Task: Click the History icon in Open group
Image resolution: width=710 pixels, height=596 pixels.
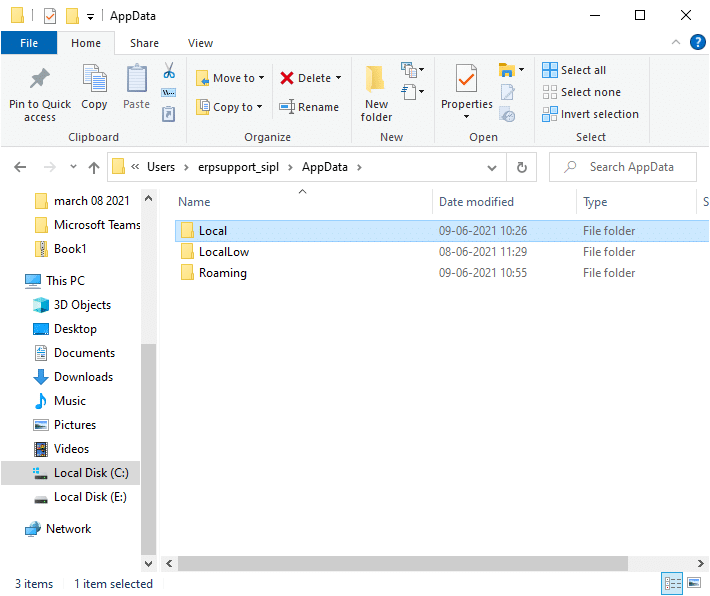Action: (508, 114)
